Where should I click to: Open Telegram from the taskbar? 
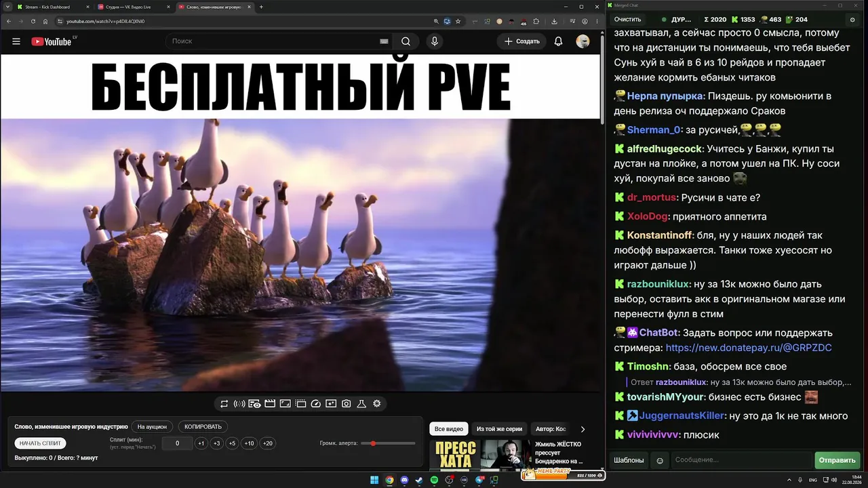479,481
